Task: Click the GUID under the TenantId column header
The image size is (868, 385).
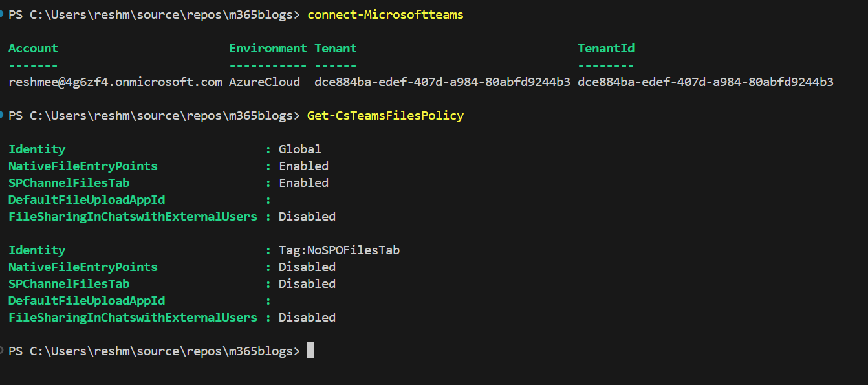Action: [x=706, y=82]
